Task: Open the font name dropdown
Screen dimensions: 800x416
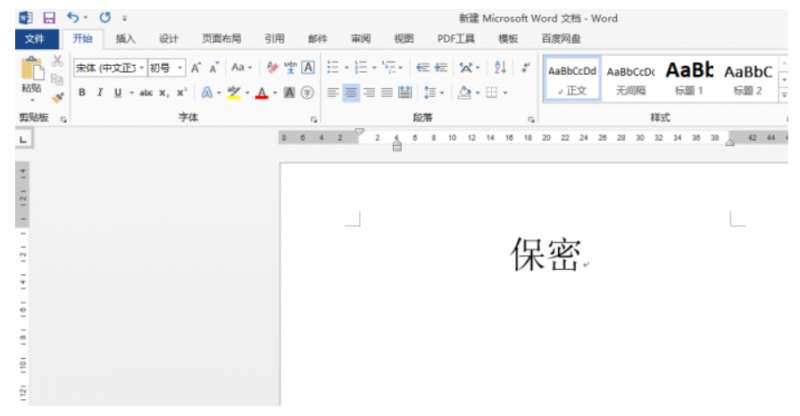Action: pyautogui.click(x=142, y=68)
